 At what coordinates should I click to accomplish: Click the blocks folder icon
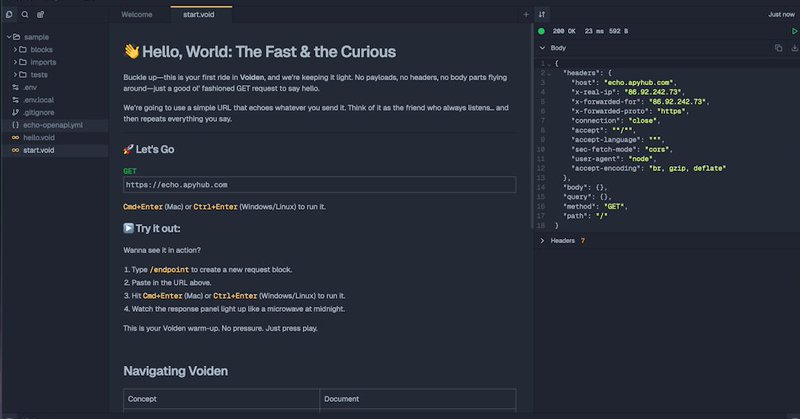pyautogui.click(x=23, y=50)
